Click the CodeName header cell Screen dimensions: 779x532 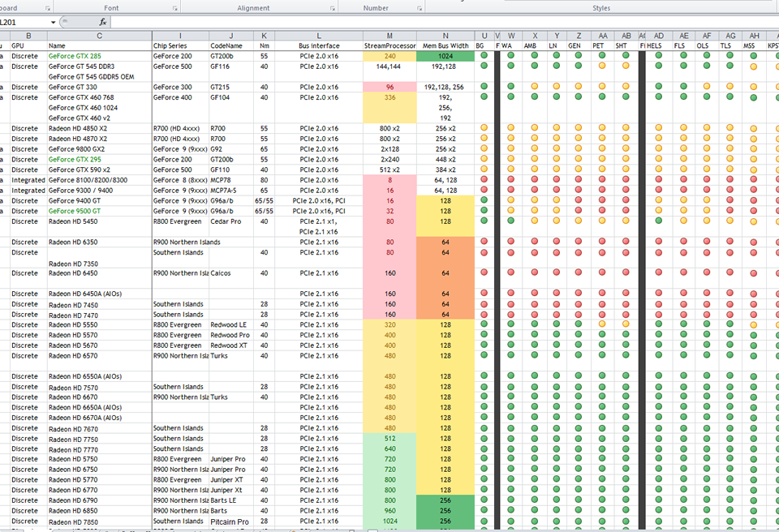pyautogui.click(x=231, y=45)
